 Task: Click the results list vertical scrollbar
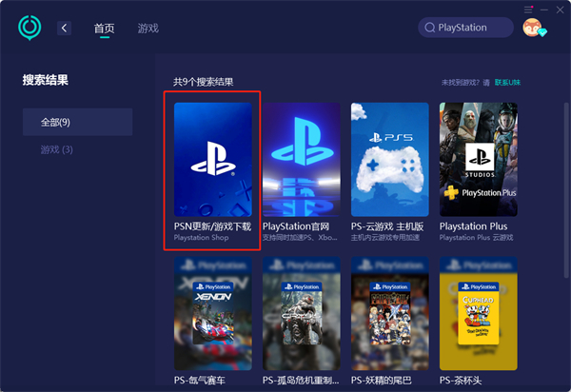pos(566,189)
